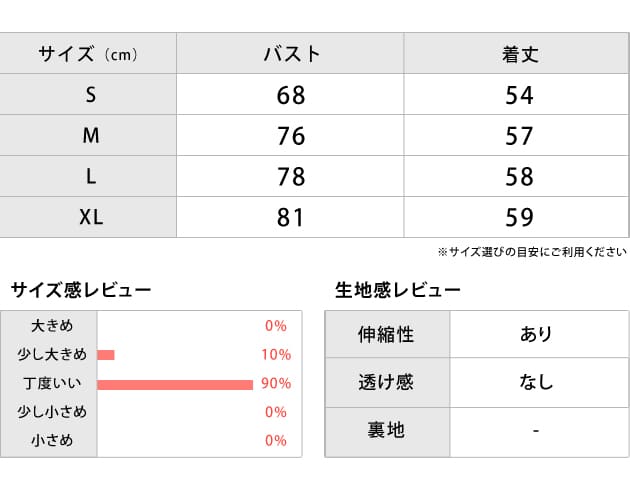Click bust value 68 for size S
Screen dimensions: 630x500
(x=290, y=96)
